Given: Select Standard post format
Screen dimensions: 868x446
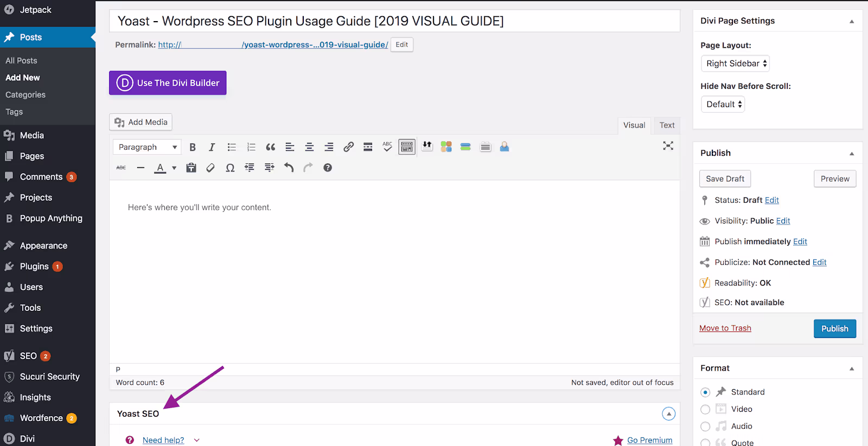Looking at the screenshot, I should 705,392.
